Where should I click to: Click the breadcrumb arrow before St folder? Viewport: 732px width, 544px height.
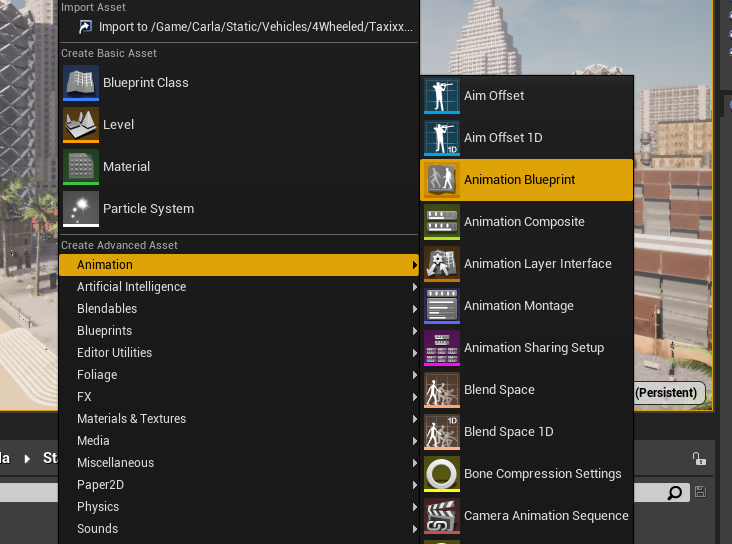(27, 459)
